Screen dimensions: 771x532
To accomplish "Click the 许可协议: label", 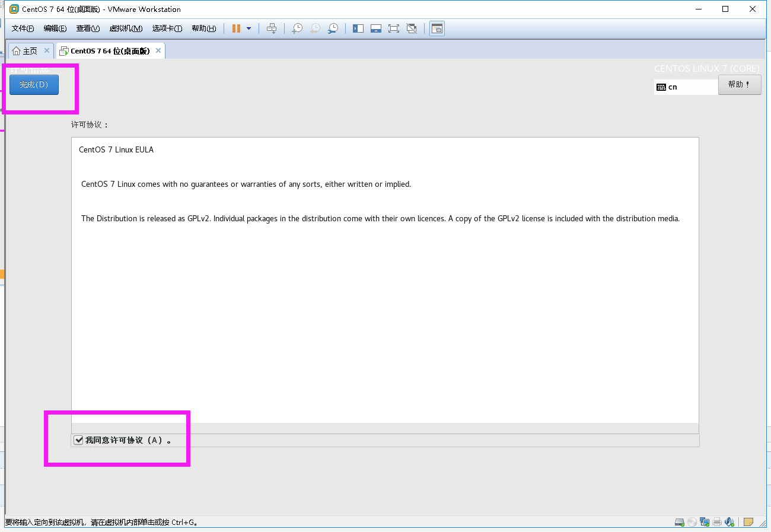I will (x=90, y=125).
